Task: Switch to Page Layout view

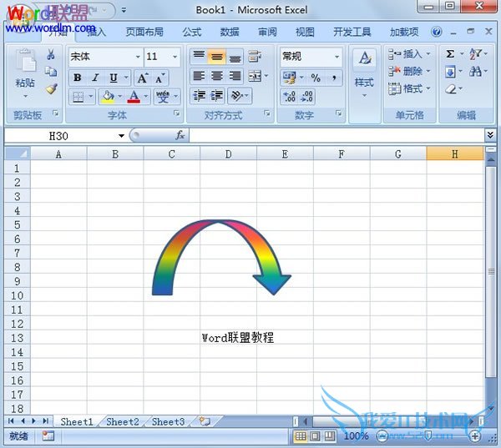Action: tap(315, 435)
